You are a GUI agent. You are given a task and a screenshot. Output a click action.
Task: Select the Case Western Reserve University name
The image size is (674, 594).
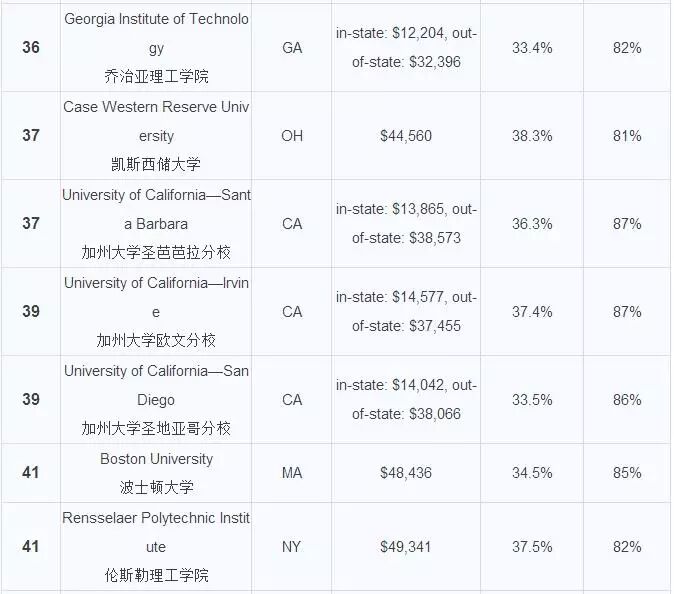(x=156, y=135)
